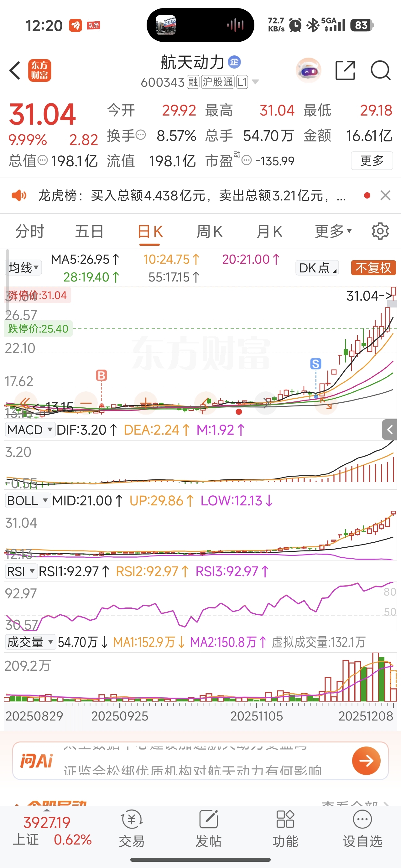
Task: Tap the blue enterprise badge beside stock name
Action: click(x=234, y=62)
